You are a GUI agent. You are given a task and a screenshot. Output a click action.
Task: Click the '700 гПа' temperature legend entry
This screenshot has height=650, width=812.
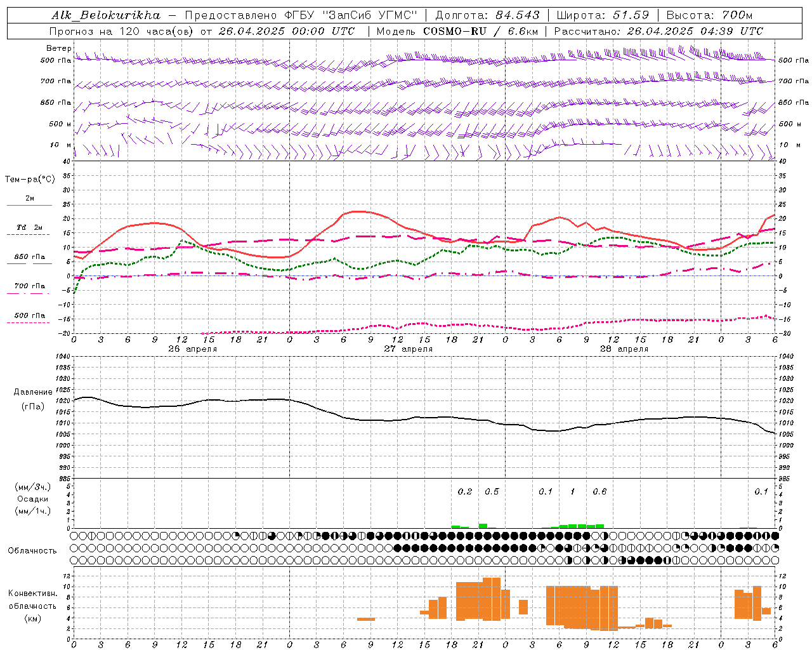(29, 286)
